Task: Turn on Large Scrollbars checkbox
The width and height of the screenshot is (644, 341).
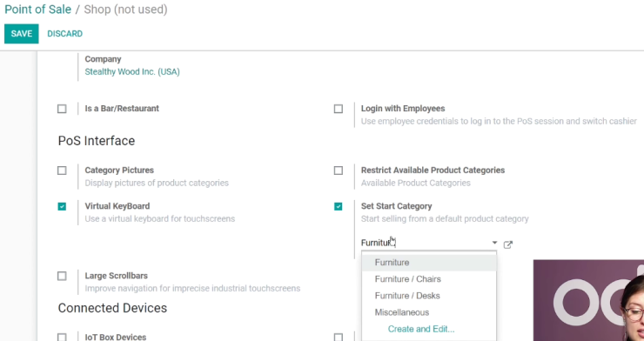Action: tap(62, 276)
